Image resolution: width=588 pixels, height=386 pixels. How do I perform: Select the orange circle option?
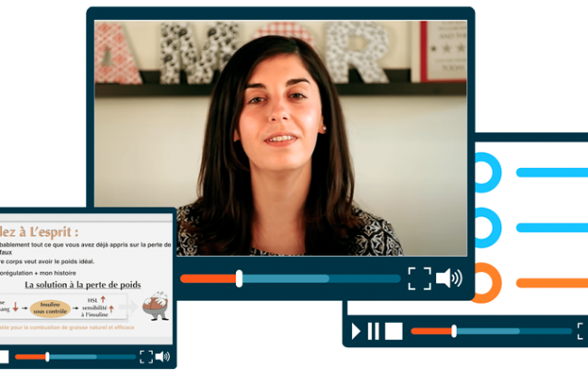(x=488, y=283)
